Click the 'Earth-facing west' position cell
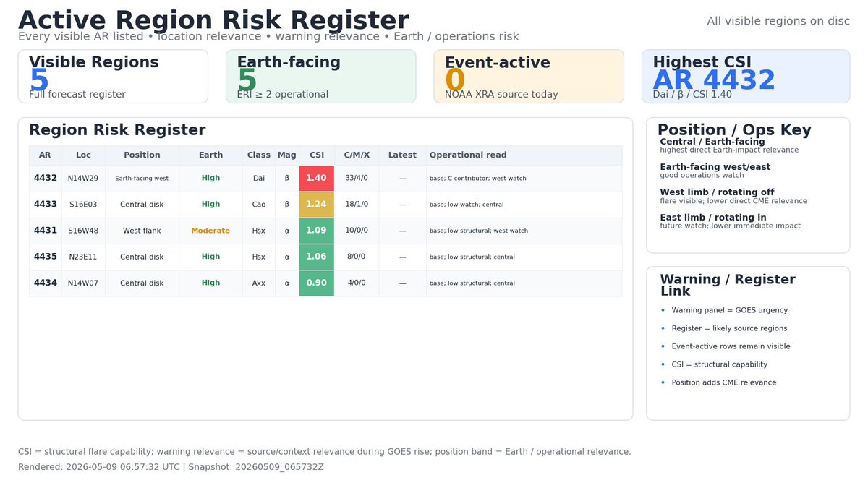The image size is (868, 488). coord(142,179)
